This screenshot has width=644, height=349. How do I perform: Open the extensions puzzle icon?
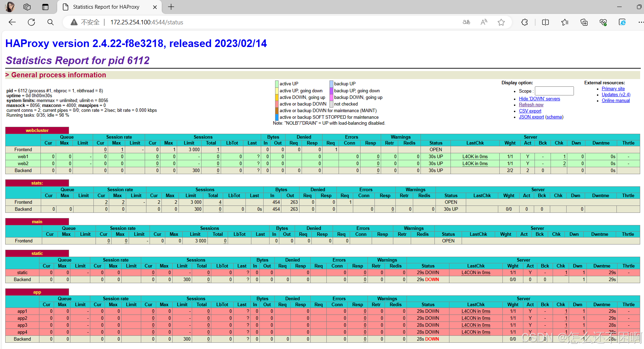(x=525, y=22)
